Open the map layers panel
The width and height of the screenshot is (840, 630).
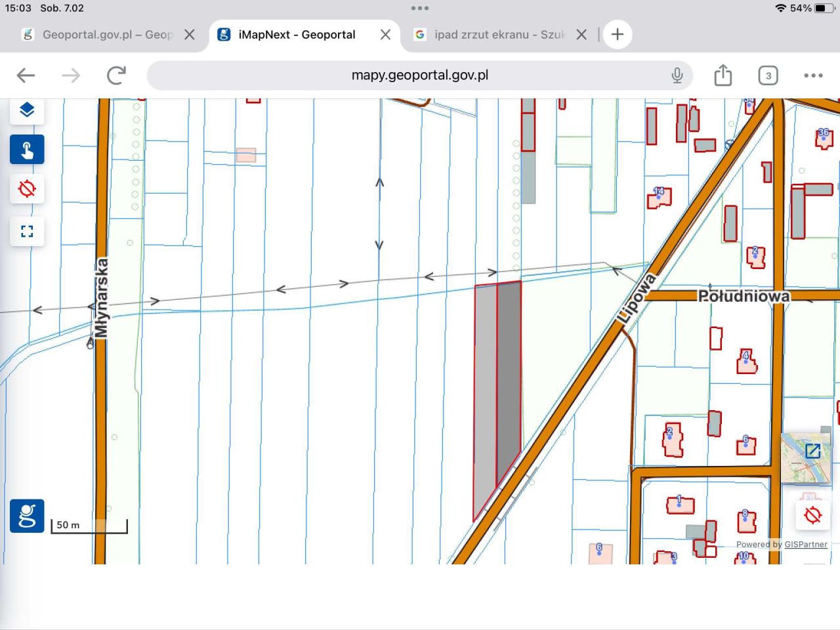27,110
